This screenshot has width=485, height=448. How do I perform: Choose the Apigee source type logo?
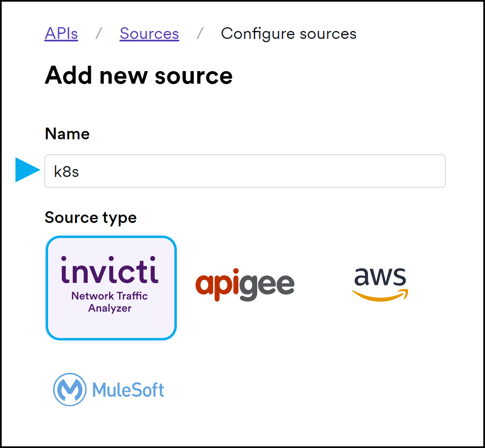(245, 284)
